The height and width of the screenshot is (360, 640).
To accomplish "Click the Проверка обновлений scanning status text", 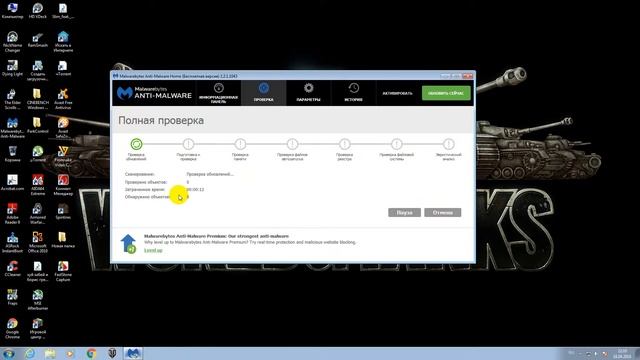I will 210,174.
